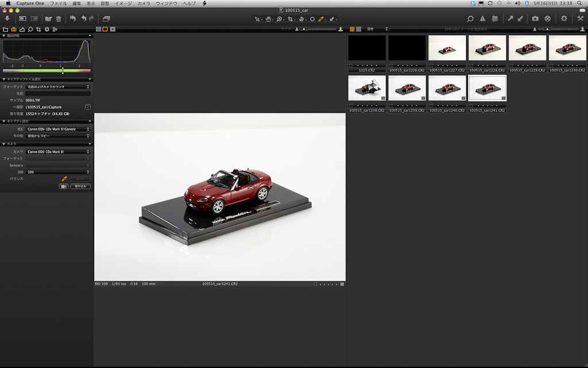Switch viewer to multi-image grid mode
588x368 pixels.
click(x=98, y=29)
